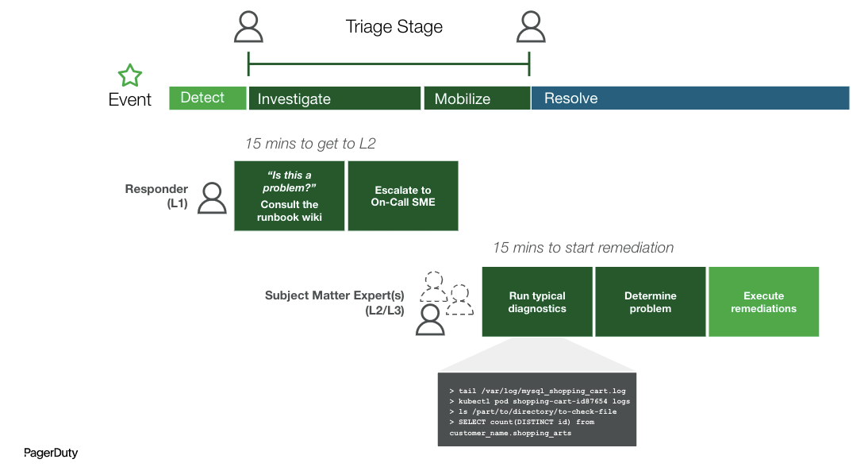
Task: Click the person icon at Triage Stage start
Action: click(x=248, y=26)
